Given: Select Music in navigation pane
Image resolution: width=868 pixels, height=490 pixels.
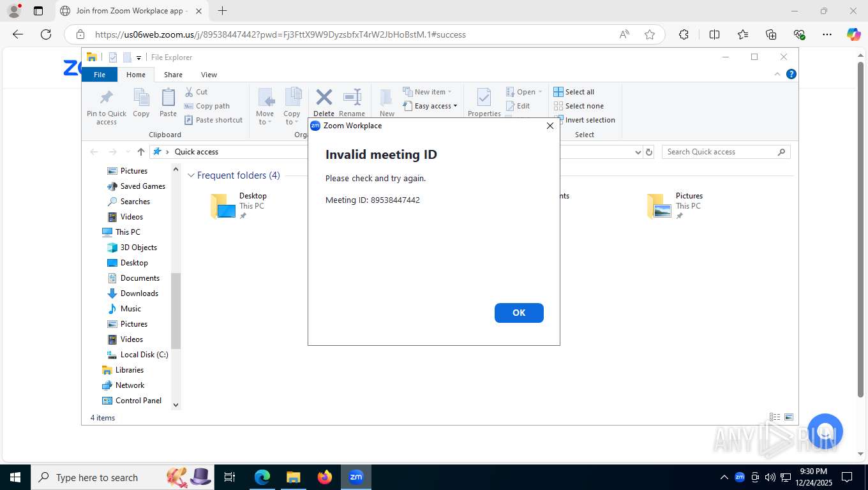Looking at the screenshot, I should [124, 309].
